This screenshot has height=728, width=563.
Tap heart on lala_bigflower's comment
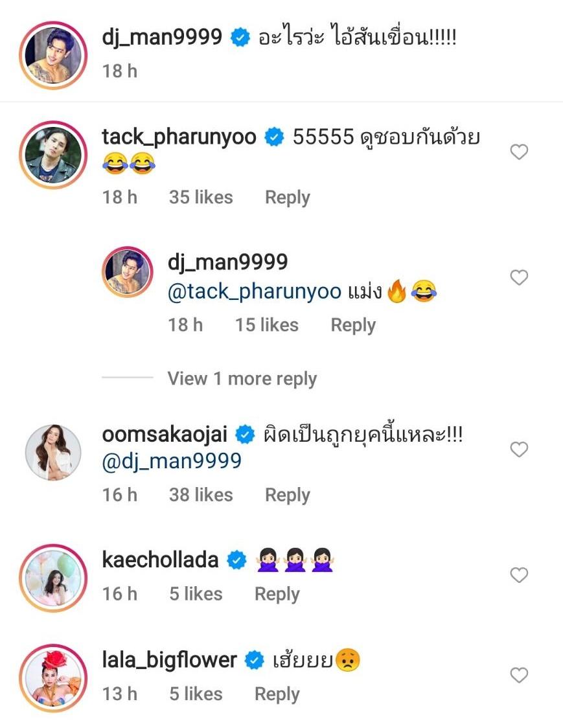519,676
